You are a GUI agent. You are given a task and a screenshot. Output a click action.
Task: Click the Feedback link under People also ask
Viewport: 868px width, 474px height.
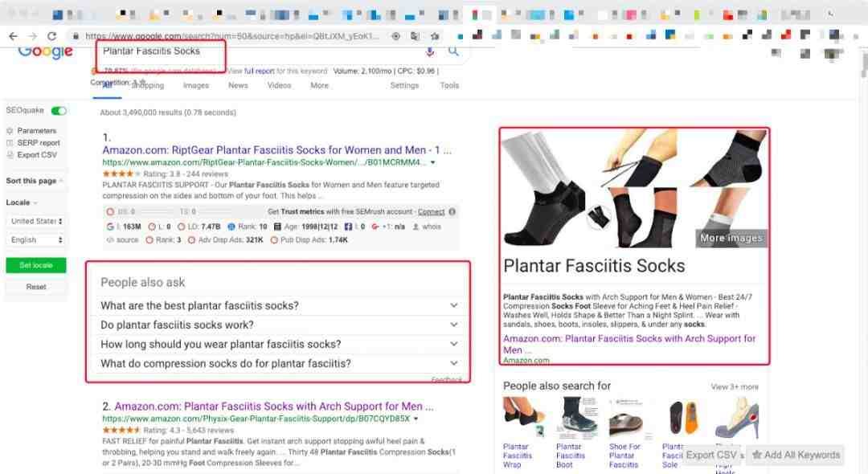[446, 379]
